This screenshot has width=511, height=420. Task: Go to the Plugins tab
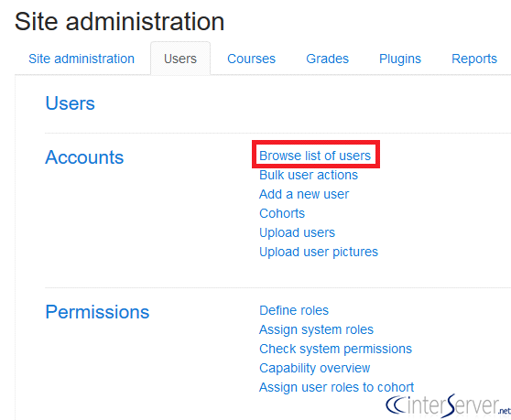[x=400, y=59]
